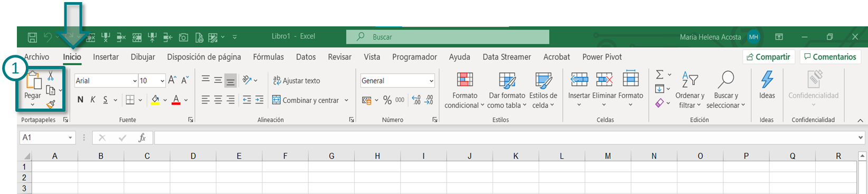Open Portapapeles dialog launcher
The height and width of the screenshot is (194, 868).
pyautogui.click(x=65, y=120)
